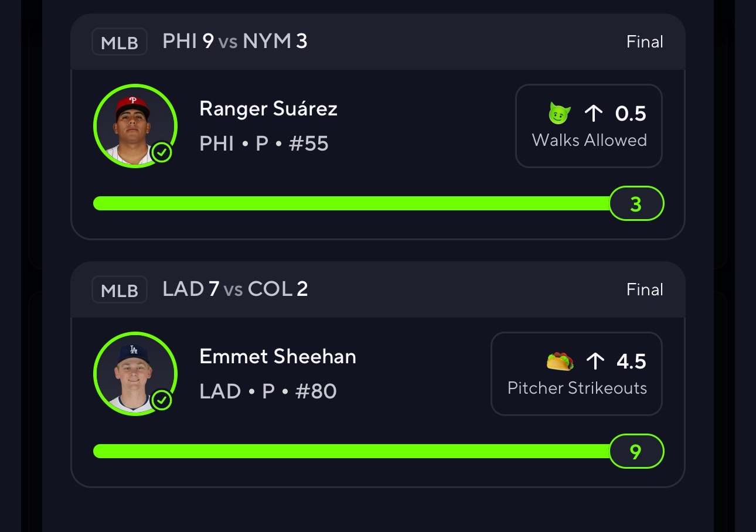Click the Ranger Suárez player name

pos(268,108)
